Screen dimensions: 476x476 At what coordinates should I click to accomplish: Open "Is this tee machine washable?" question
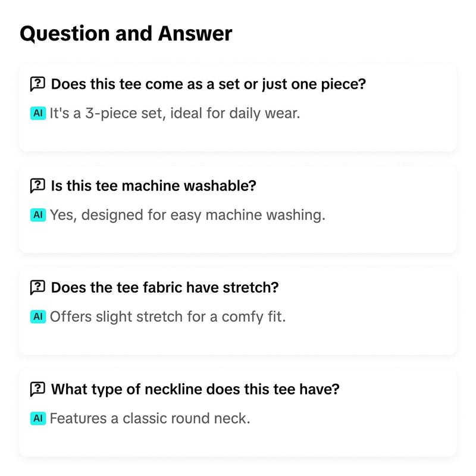[x=154, y=186]
